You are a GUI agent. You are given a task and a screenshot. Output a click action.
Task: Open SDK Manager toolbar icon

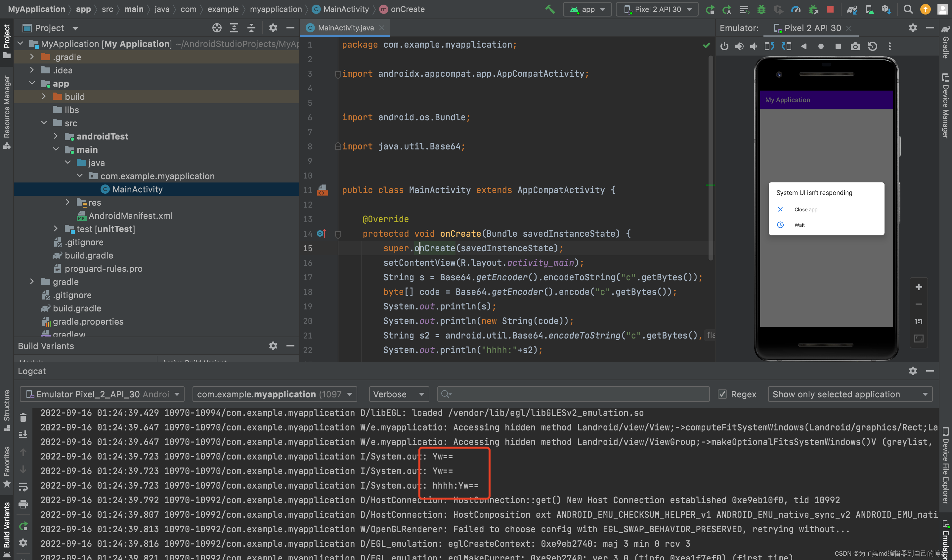(x=886, y=10)
